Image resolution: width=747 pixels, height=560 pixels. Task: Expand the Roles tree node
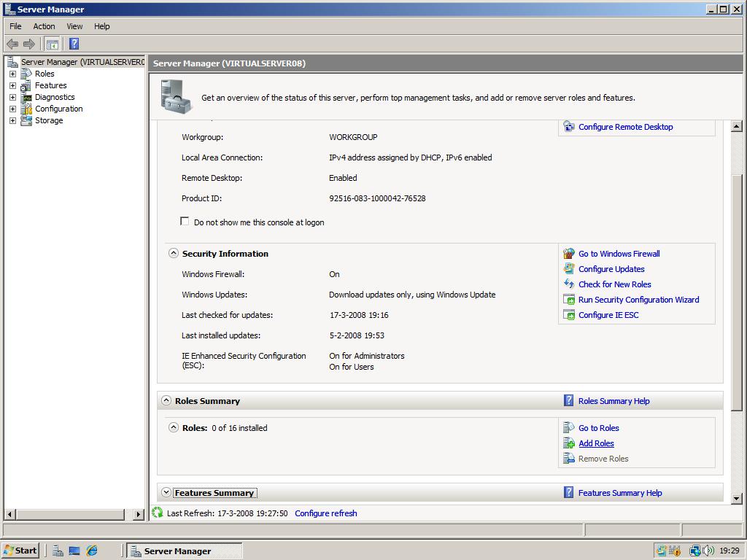[13, 74]
